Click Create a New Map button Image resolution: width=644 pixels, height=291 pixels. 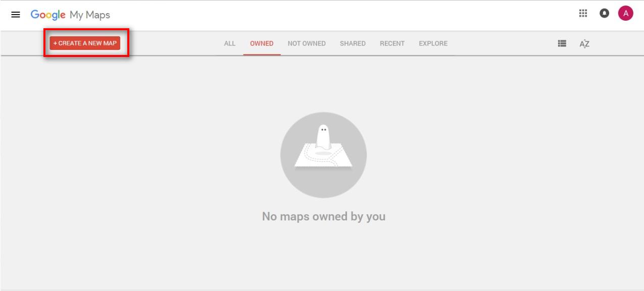click(85, 43)
